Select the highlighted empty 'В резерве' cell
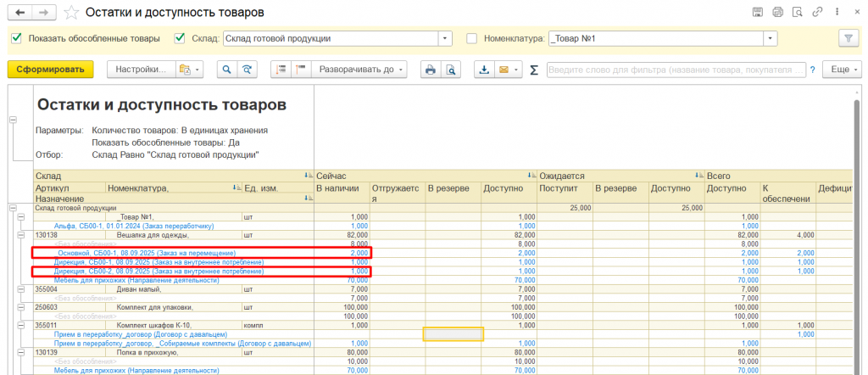This screenshot has height=375, width=868. [x=453, y=334]
